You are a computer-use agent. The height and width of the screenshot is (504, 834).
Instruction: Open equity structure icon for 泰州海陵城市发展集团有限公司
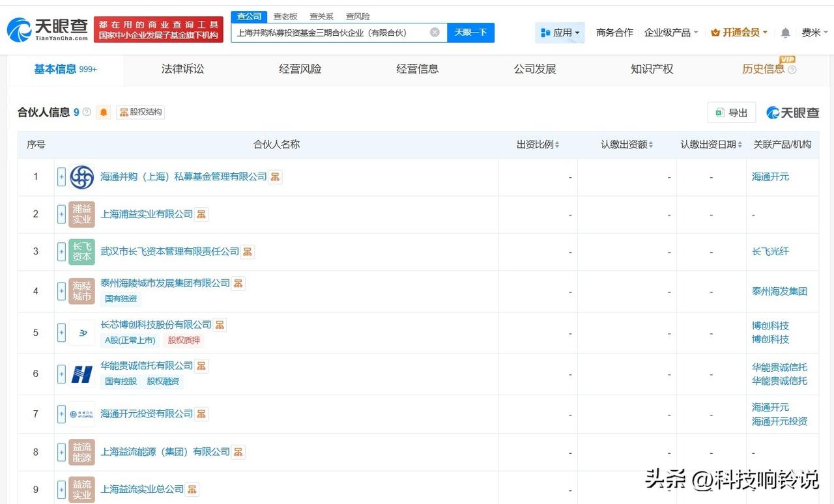pyautogui.click(x=238, y=283)
